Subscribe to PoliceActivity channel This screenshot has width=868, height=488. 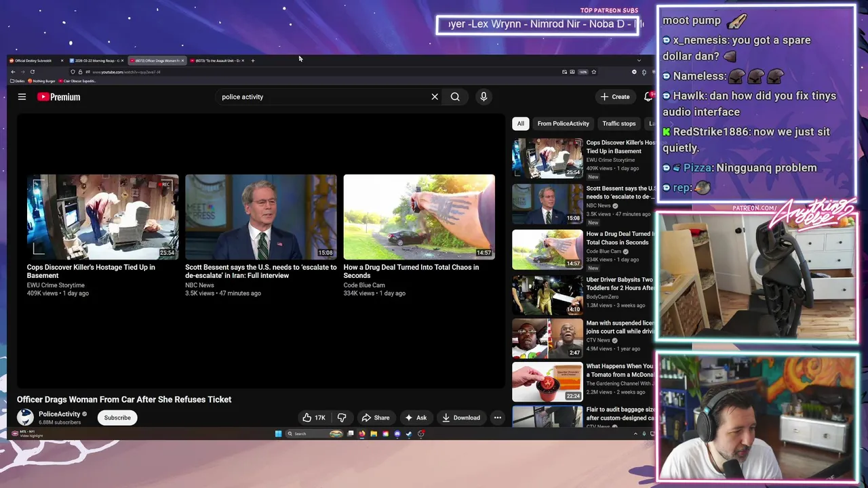pyautogui.click(x=117, y=418)
